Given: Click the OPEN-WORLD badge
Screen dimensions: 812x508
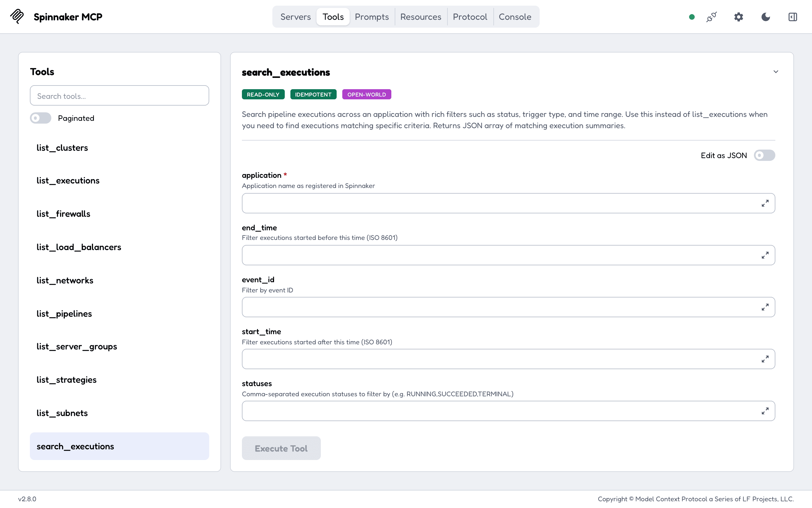Looking at the screenshot, I should (x=367, y=95).
